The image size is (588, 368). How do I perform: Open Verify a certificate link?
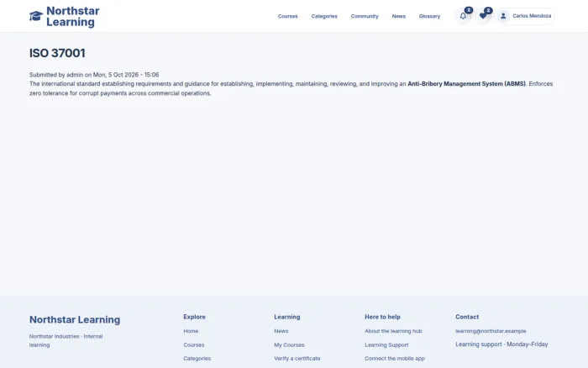297,359
